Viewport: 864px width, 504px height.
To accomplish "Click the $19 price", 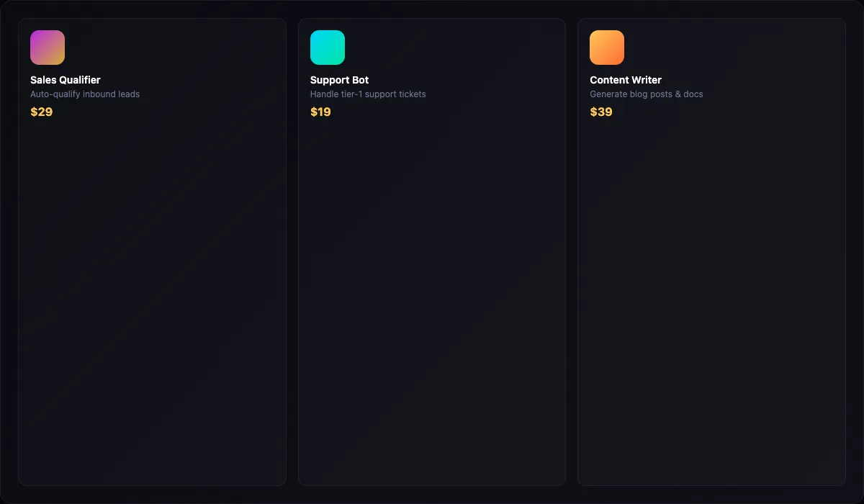I will click(320, 112).
